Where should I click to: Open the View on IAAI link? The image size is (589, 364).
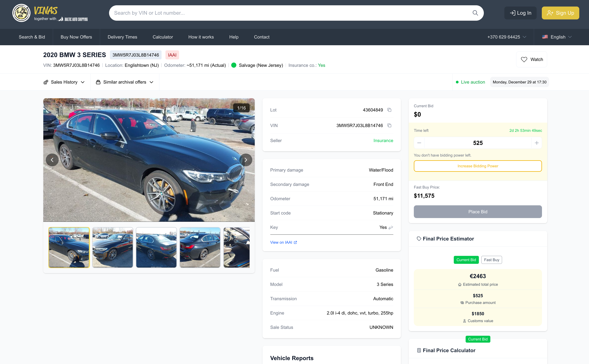[283, 242]
